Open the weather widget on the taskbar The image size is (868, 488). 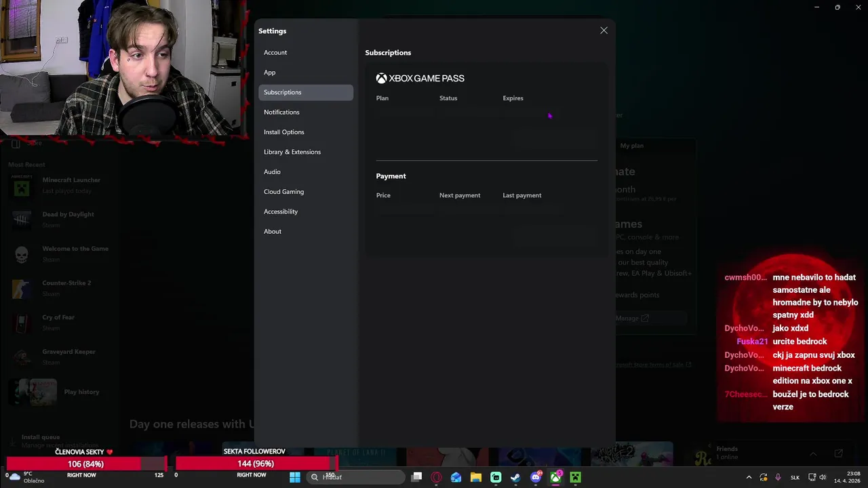pyautogui.click(x=26, y=477)
